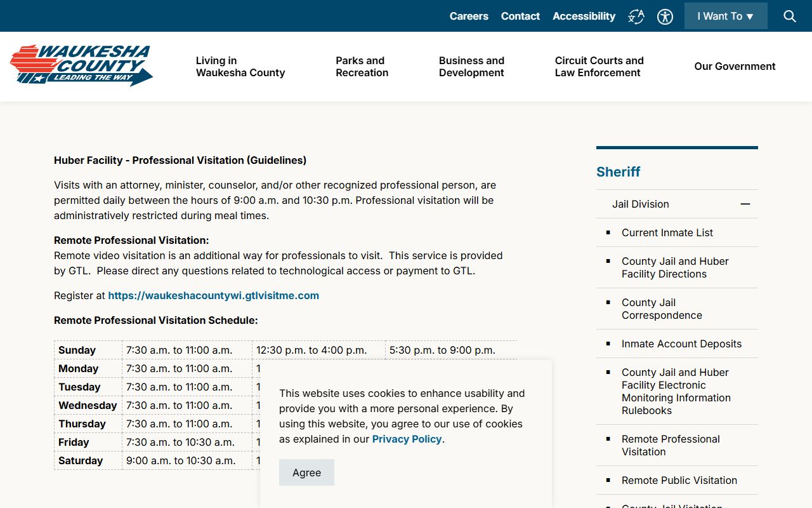Click Agree on the cookie notice
The image size is (812, 508).
coord(306,472)
